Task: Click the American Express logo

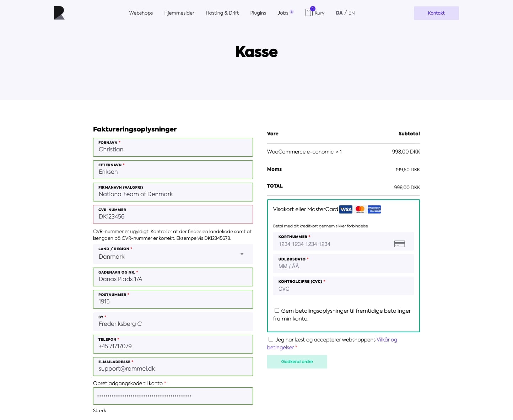Action: tap(374, 209)
